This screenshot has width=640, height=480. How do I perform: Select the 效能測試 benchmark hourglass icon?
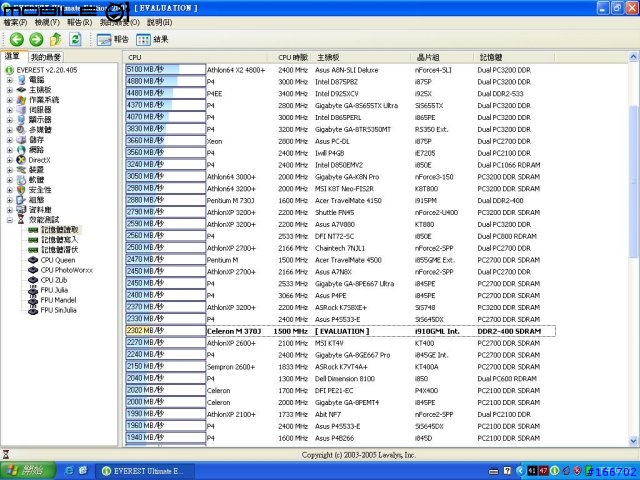pyautogui.click(x=21, y=220)
